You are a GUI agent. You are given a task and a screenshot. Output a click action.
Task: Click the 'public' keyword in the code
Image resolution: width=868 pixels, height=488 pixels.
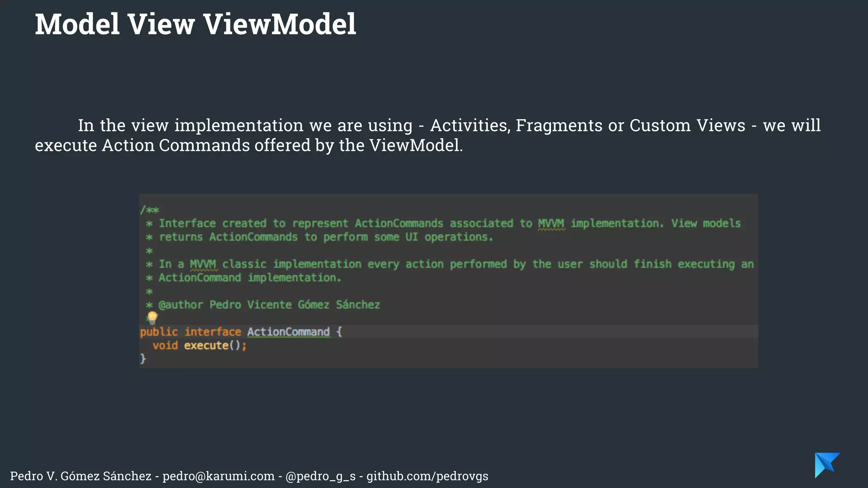point(159,332)
